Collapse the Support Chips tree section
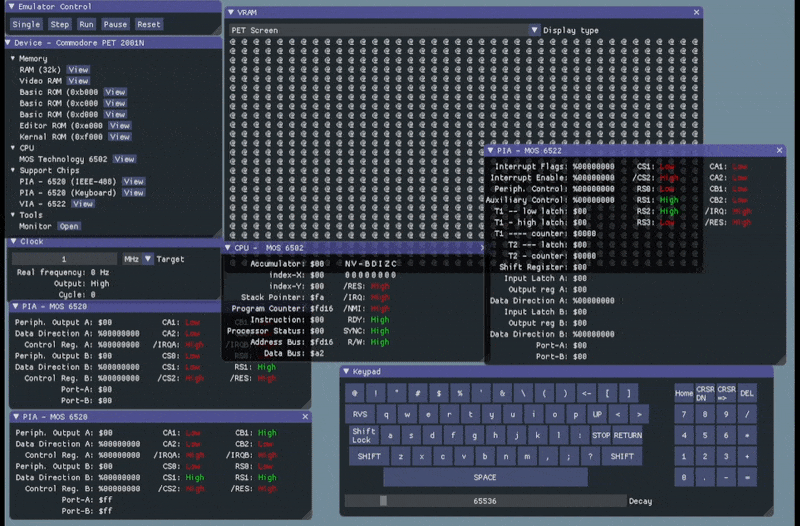The height and width of the screenshot is (526, 800). coord(13,170)
